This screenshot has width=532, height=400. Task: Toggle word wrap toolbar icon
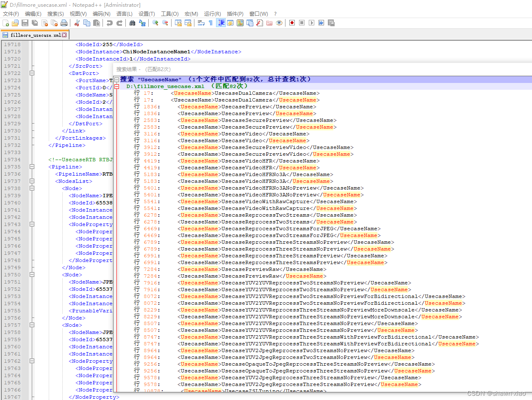coord(201,23)
